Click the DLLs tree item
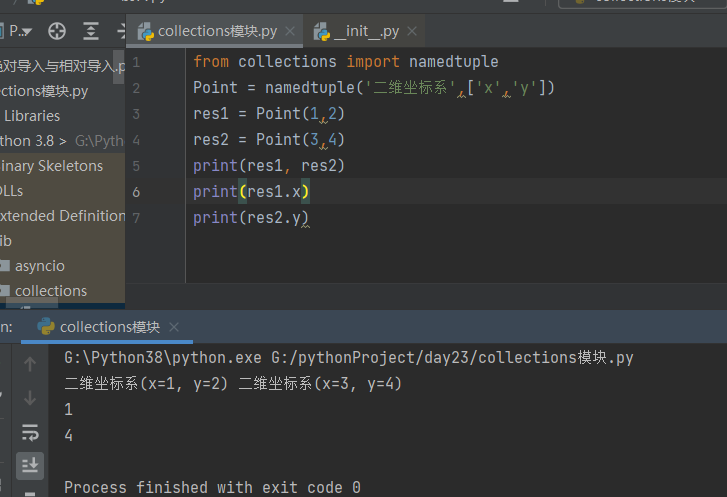This screenshot has width=727, height=497. click(x=11, y=191)
